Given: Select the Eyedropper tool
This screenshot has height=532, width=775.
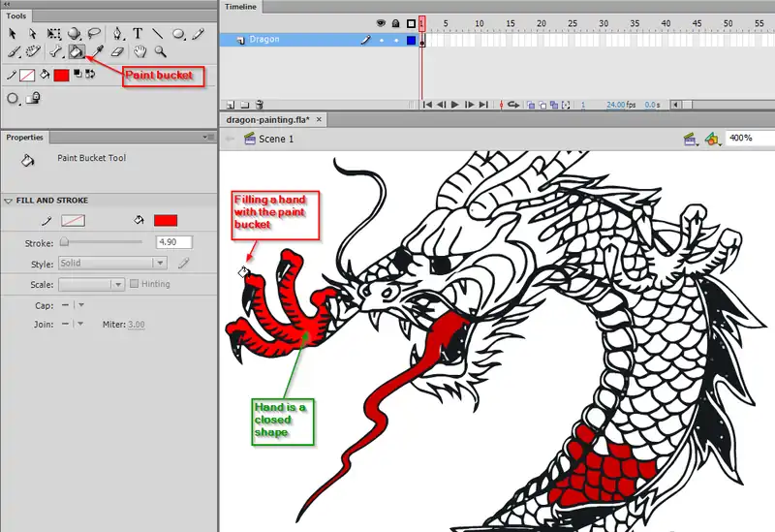Looking at the screenshot, I should [x=97, y=51].
